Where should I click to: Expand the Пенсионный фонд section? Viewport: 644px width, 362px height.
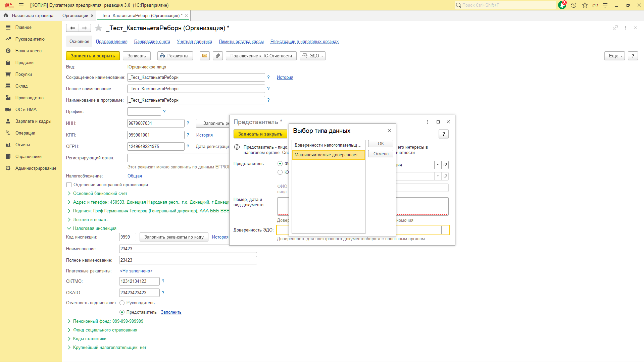[x=105, y=321]
